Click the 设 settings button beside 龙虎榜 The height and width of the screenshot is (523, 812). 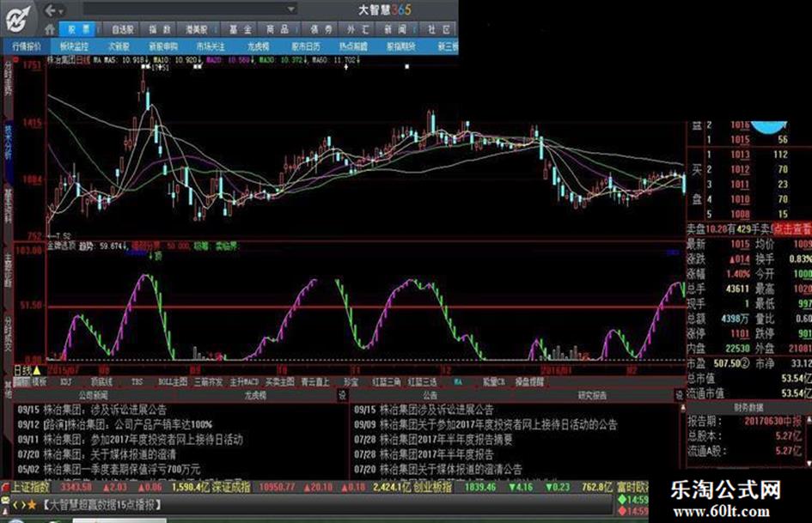tap(342, 396)
